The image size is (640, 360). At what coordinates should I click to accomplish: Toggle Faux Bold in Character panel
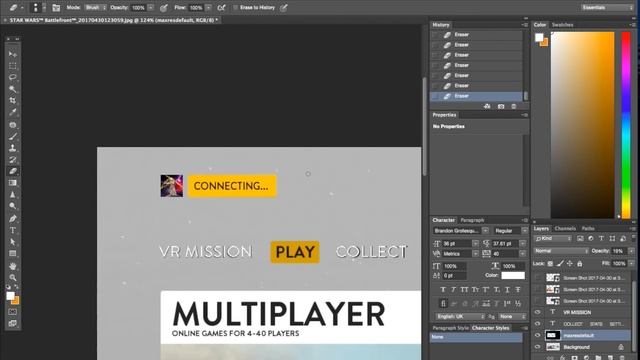(x=443, y=289)
